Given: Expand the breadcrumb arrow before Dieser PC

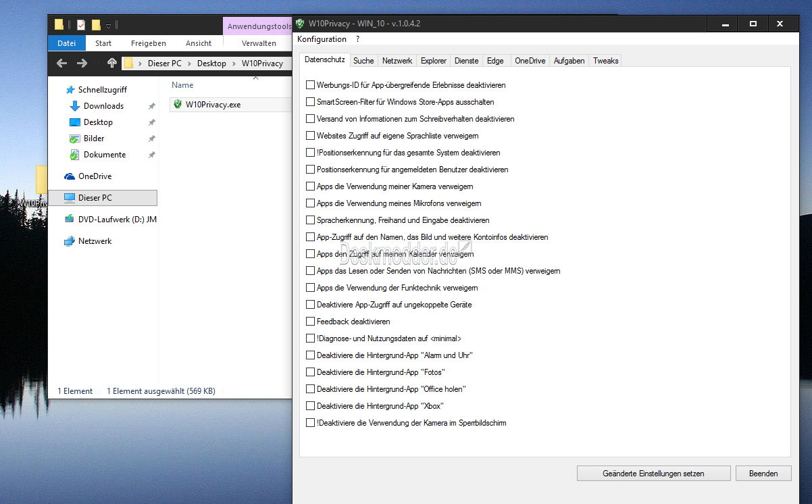Looking at the screenshot, I should pyautogui.click(x=141, y=64).
